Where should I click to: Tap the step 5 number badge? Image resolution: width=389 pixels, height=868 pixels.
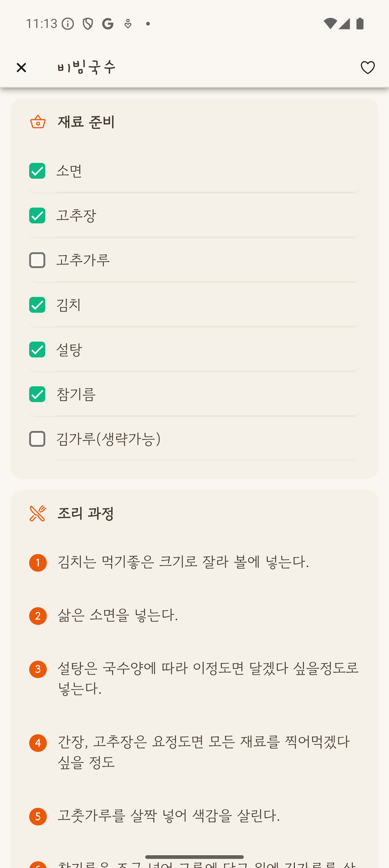click(x=38, y=816)
